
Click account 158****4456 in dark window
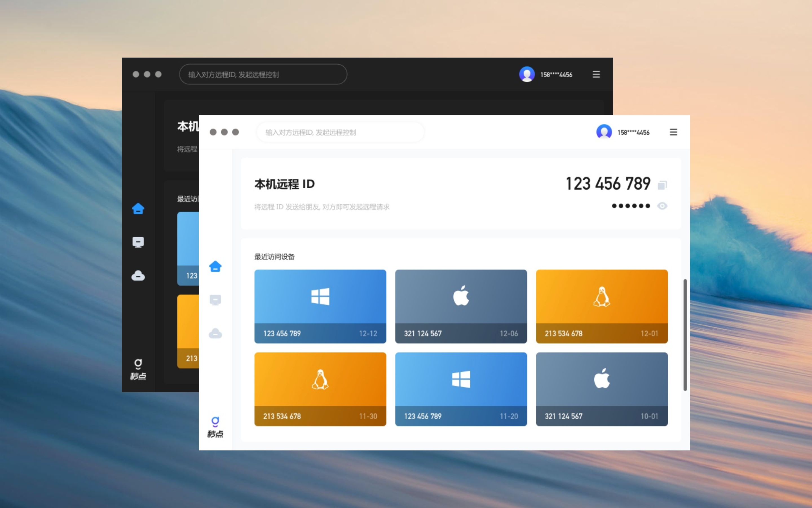[556, 75]
